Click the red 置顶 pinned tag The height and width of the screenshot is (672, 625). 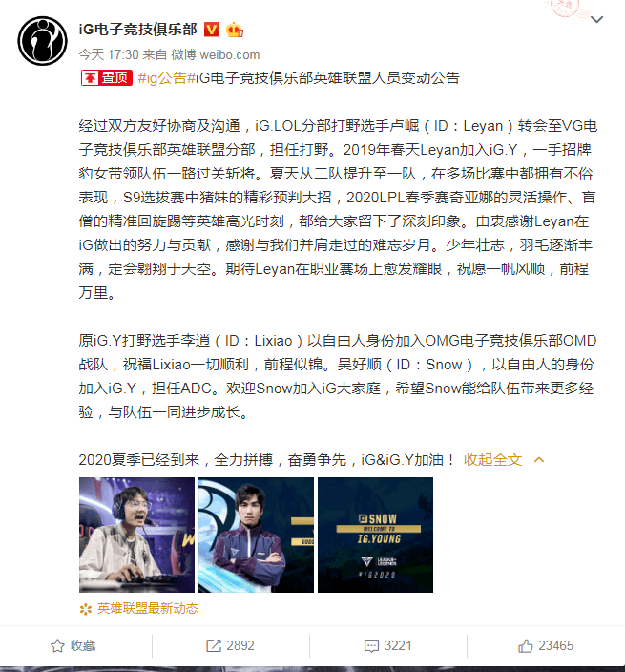point(107,78)
